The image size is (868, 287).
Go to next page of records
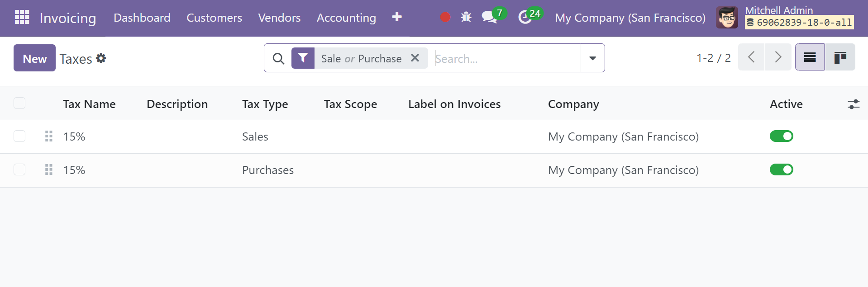click(778, 57)
